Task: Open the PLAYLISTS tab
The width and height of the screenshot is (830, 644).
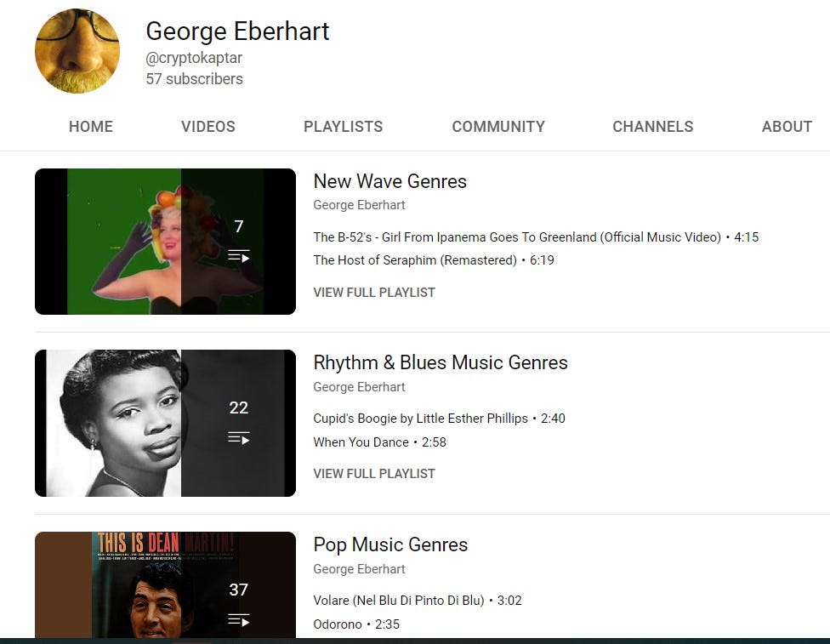Action: click(343, 127)
